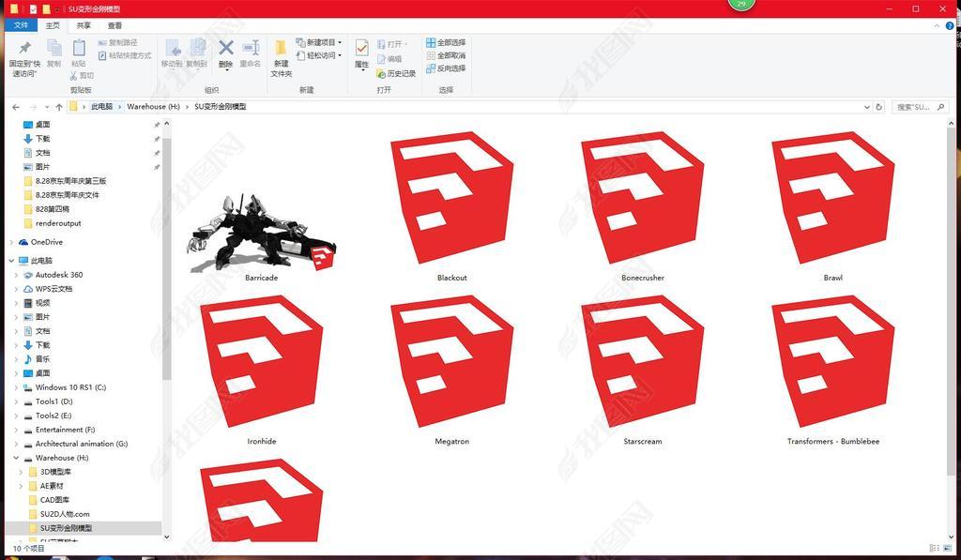
Task: Expand the Autodesk 360 tree node
Action: click(15, 275)
